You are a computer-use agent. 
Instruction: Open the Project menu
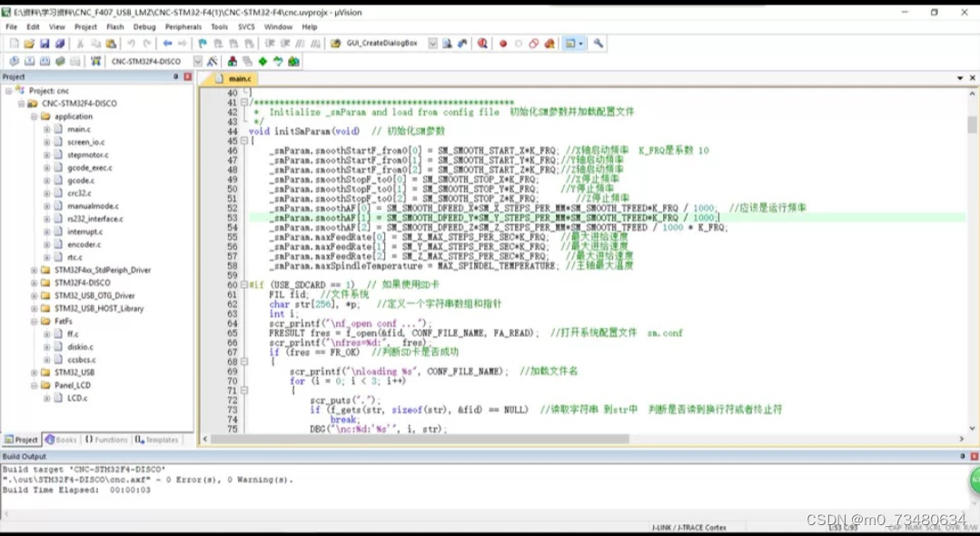85,27
